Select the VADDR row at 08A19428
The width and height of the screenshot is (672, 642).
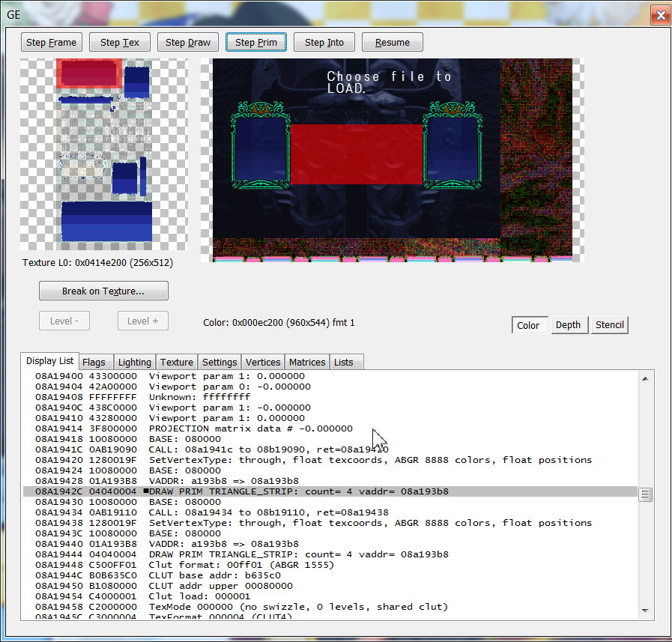tap(330, 481)
